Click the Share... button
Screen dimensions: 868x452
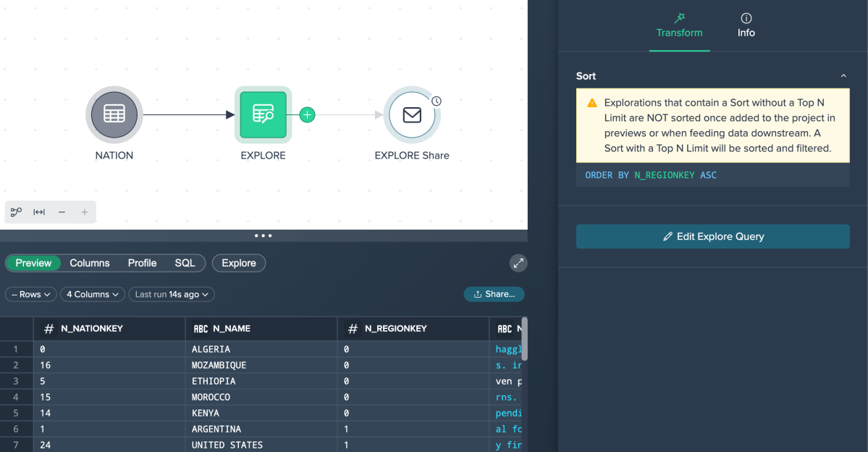coord(494,294)
